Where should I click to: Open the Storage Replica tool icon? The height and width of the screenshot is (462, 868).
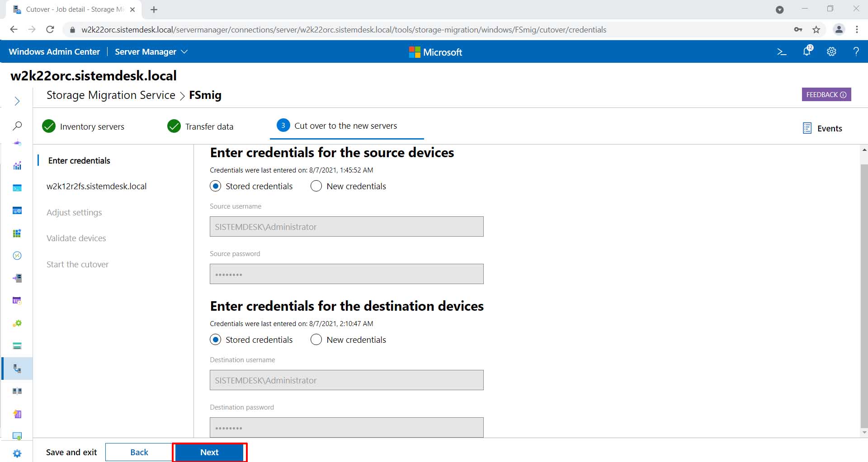click(17, 391)
